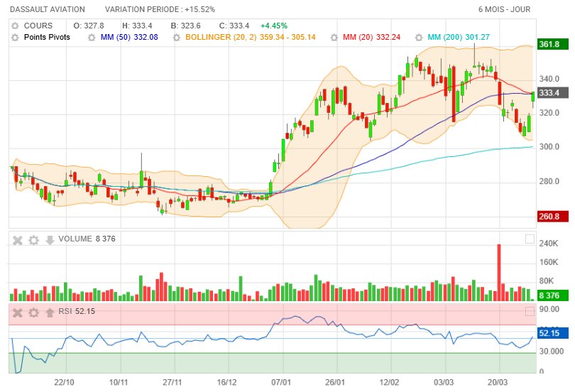
Task: Click the 16/12 date on the time axis
Action: [226, 383]
